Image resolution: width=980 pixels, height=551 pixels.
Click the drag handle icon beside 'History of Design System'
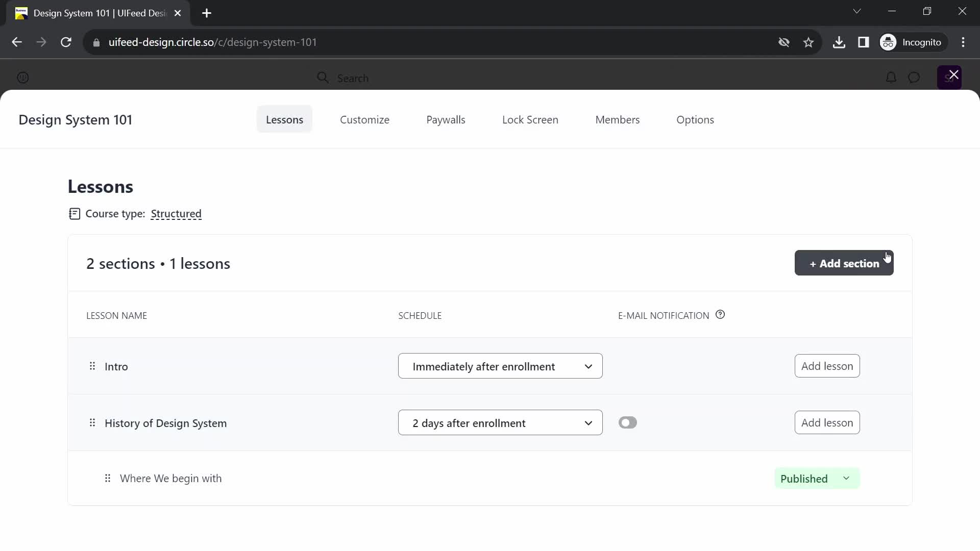pos(92,423)
